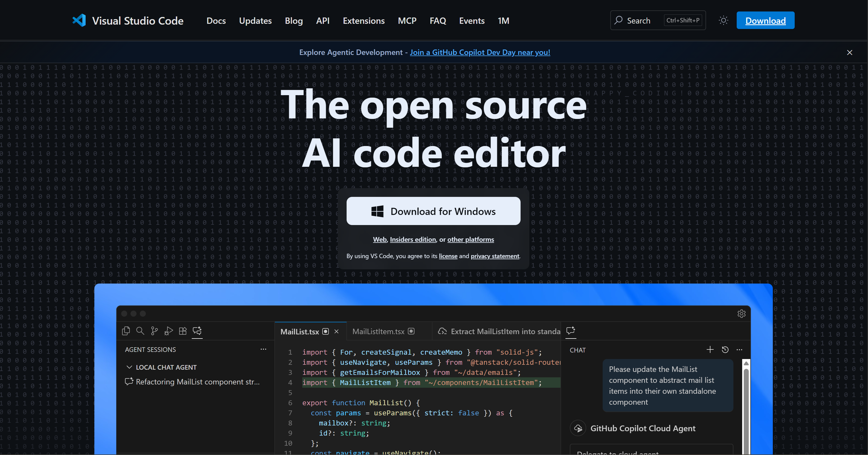Collapse the LOCAL CHAT AGENT section
Screen dimensions: 868x455
click(x=129, y=367)
